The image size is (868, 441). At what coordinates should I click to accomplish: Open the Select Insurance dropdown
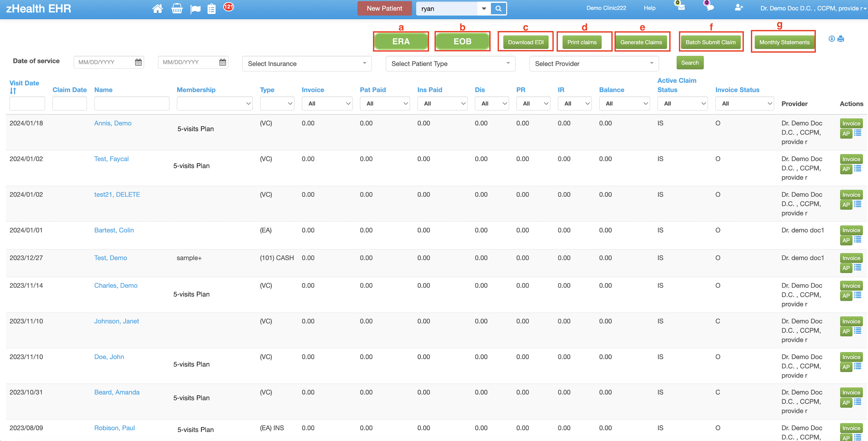[307, 64]
